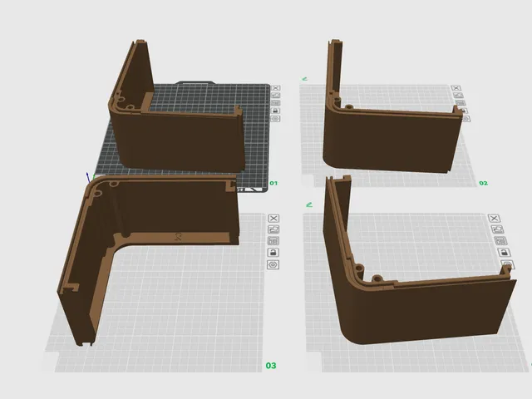
Task: Arrange objects on plate 03
Action: 273,241
